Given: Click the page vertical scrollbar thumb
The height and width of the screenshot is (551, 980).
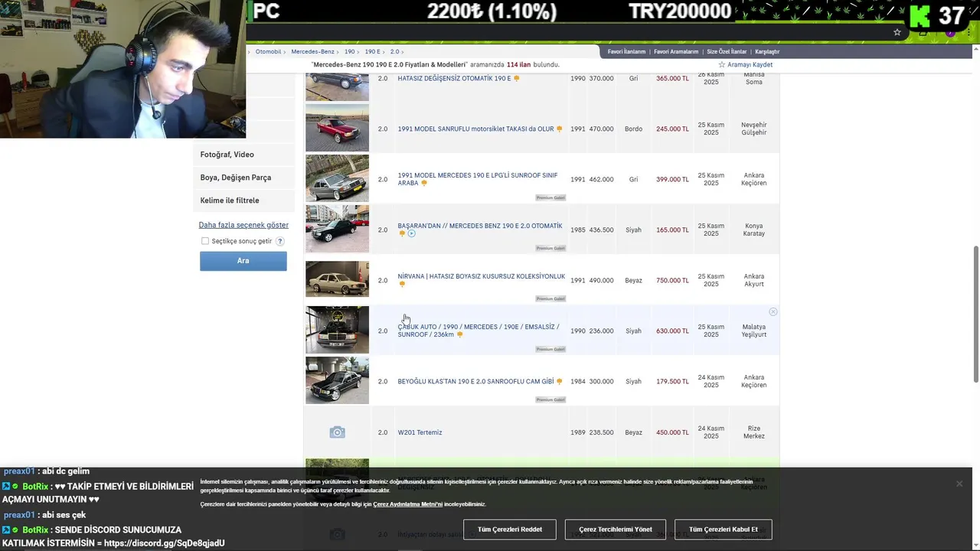Looking at the screenshot, I should coord(975,314).
